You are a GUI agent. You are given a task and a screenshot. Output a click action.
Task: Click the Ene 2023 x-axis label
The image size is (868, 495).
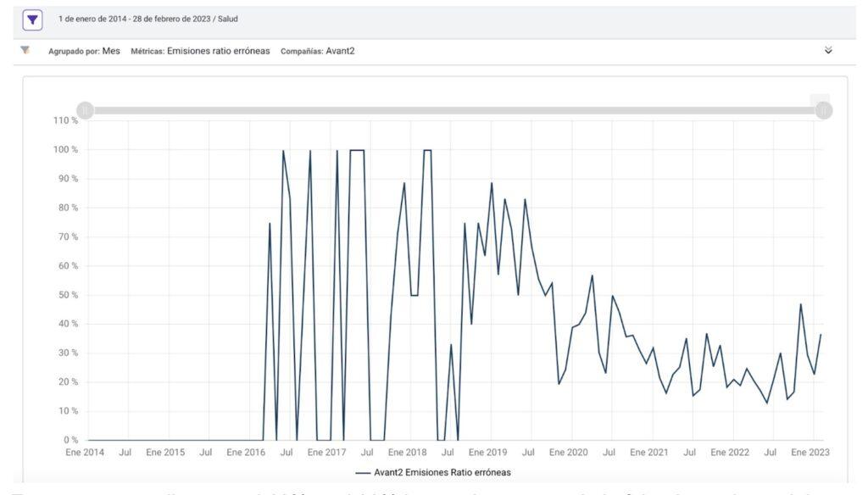[x=810, y=453]
